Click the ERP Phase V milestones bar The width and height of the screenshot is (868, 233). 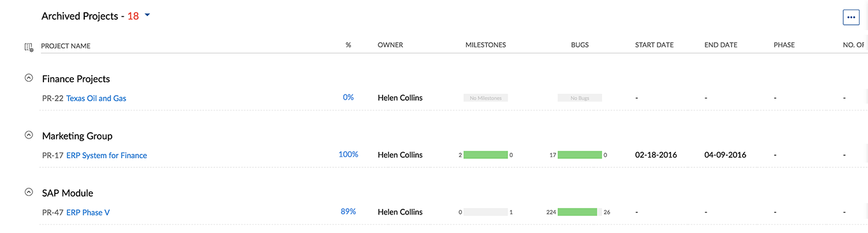485,212
